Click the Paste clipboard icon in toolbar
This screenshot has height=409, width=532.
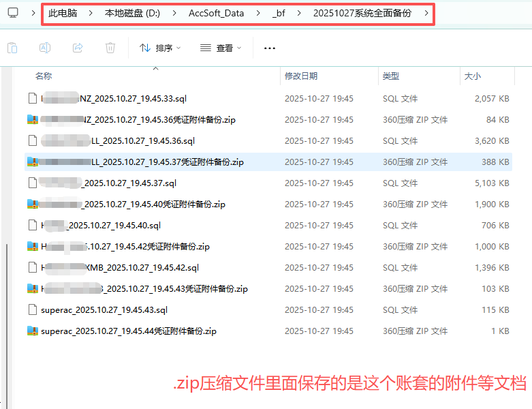[12, 48]
